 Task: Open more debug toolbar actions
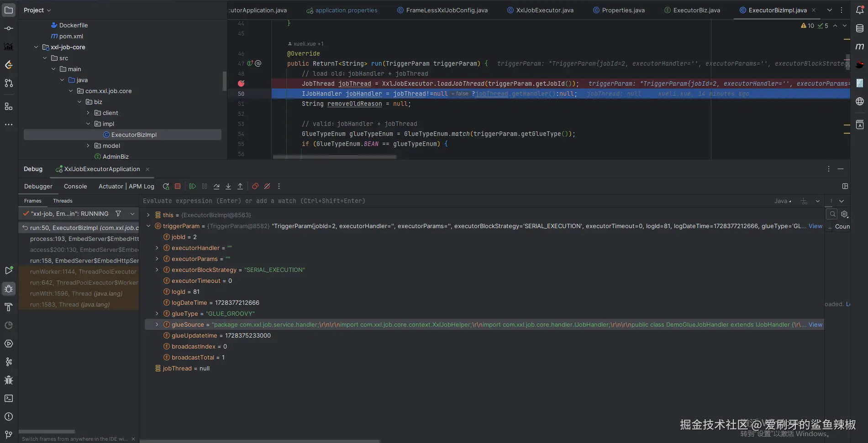click(x=279, y=186)
